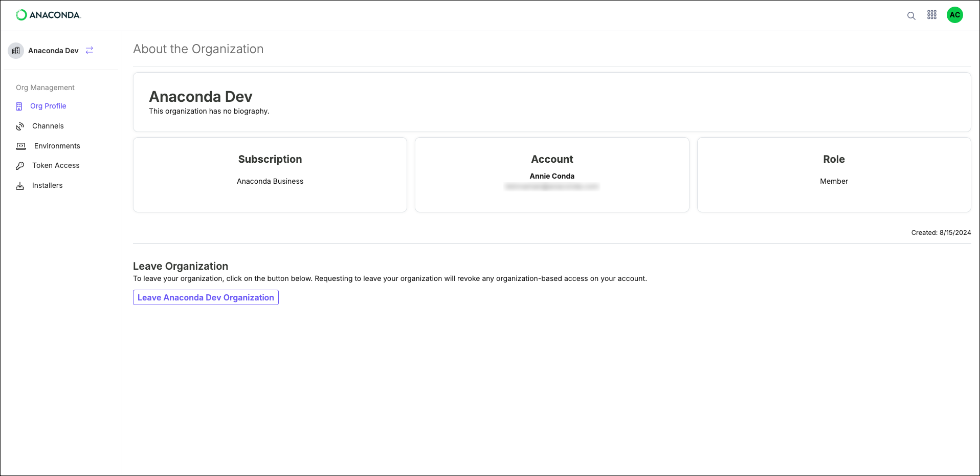Click the organization building avatar icon
980x476 pixels.
pos(16,51)
